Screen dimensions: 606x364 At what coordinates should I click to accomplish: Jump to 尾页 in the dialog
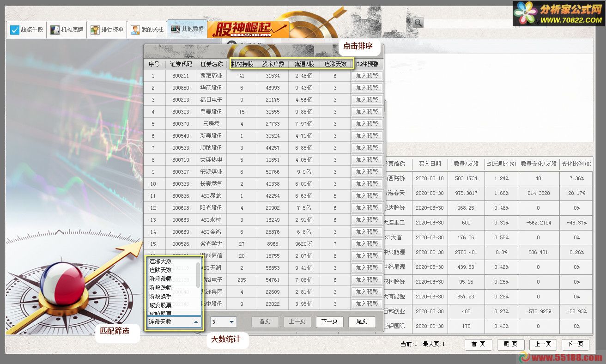coord(362,322)
